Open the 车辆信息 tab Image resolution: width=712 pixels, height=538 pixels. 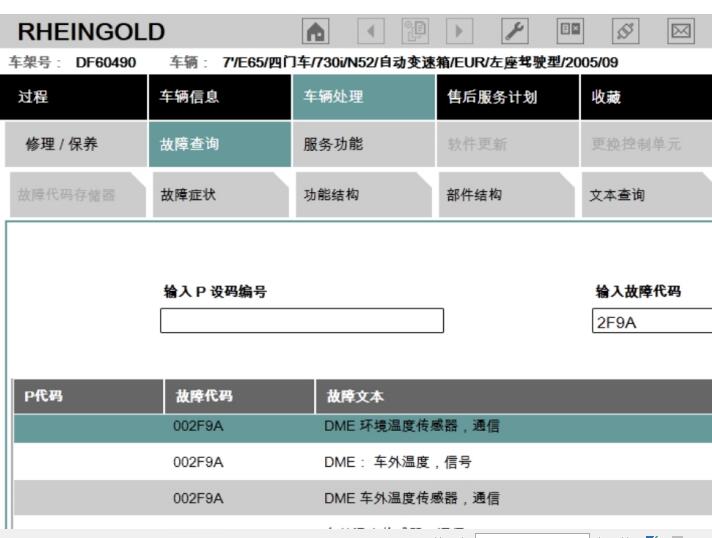[x=220, y=97]
